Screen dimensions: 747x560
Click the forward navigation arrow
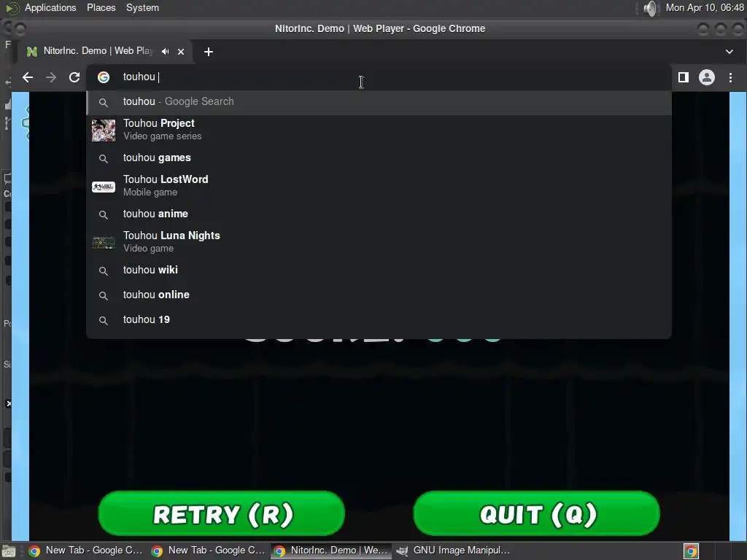pyautogui.click(x=51, y=77)
